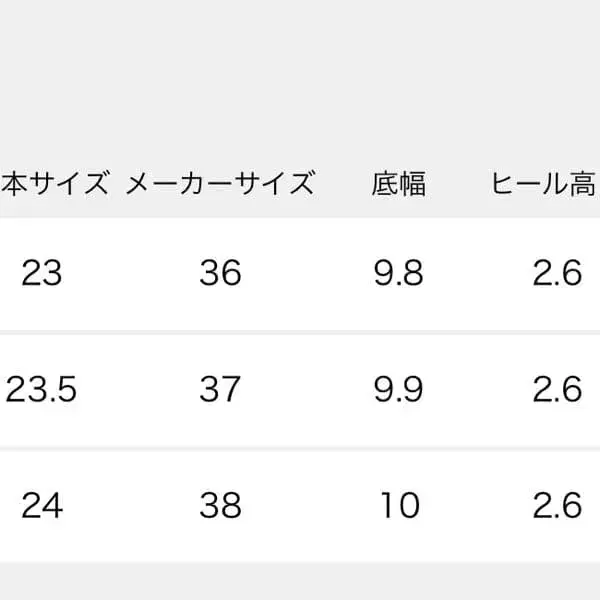Click heel height 2.6 in size 24 row
Image resolution: width=600 pixels, height=600 pixels.
[557, 505]
